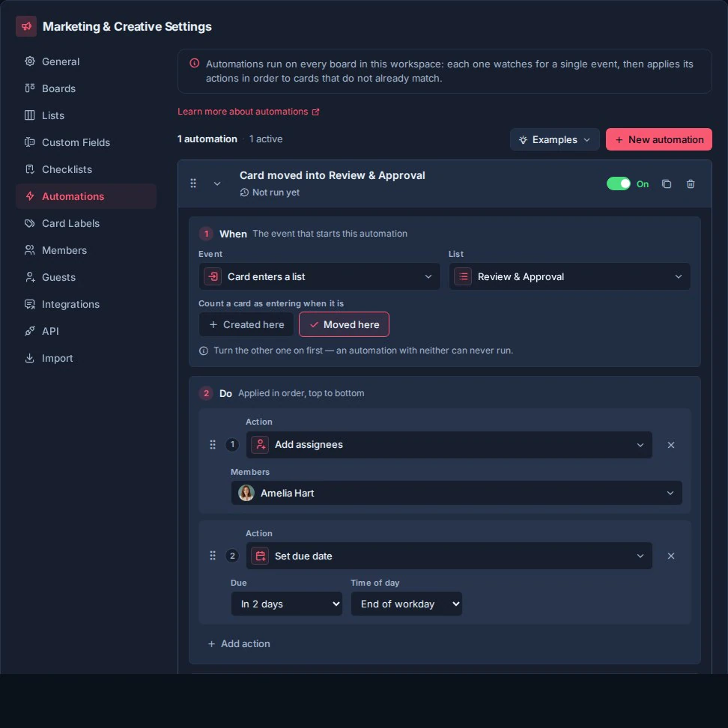Click the Card enters a list icon
Screen dimensions: 728x728
coord(213,276)
